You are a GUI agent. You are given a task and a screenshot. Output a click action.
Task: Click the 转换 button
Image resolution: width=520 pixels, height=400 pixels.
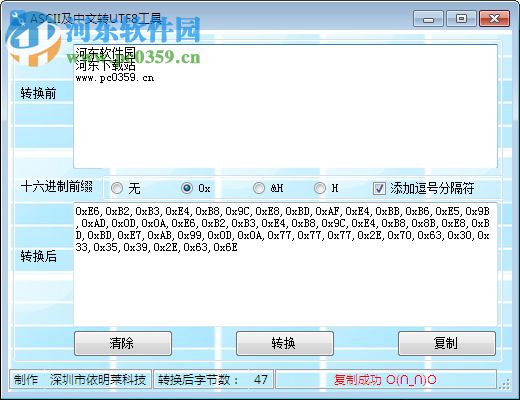point(285,343)
